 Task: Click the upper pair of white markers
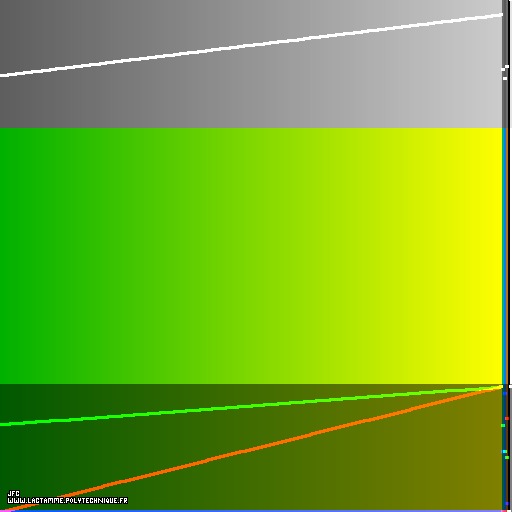point(505,68)
